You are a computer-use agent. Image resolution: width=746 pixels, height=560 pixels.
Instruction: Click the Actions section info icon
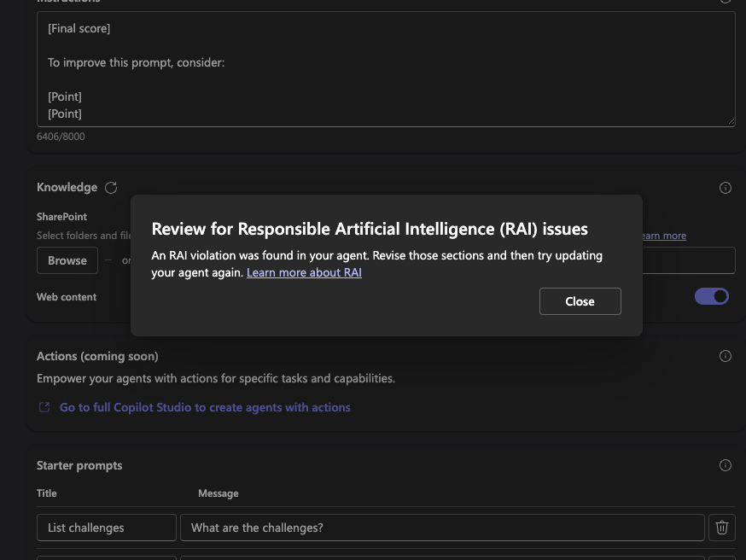coord(725,356)
